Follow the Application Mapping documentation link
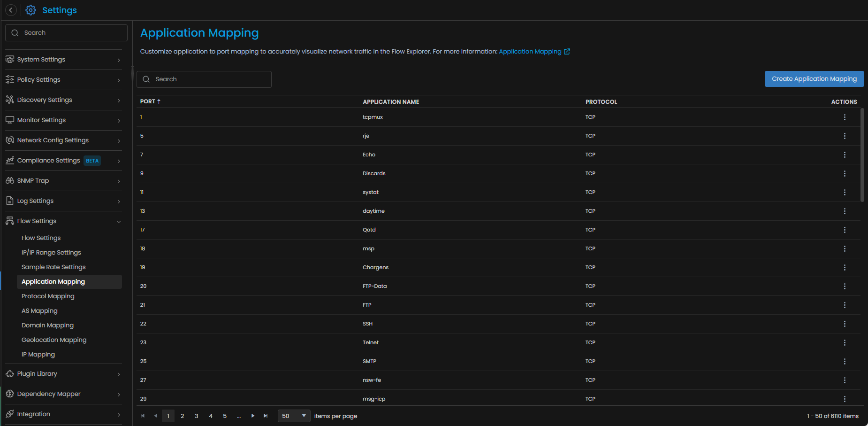The height and width of the screenshot is (426, 868). [x=530, y=51]
